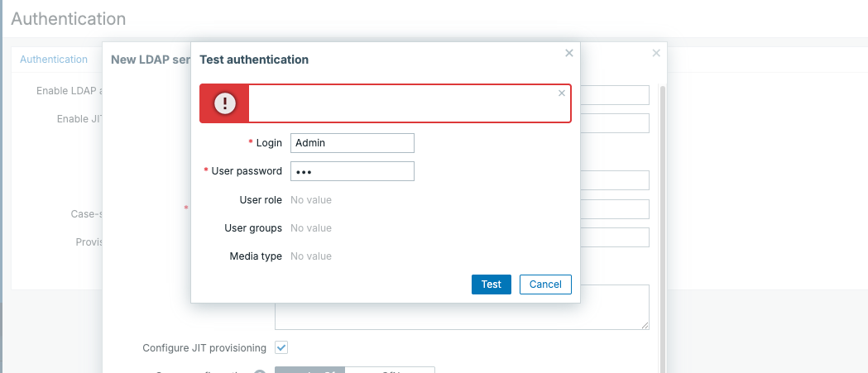Focus the User password field
Screen dimensions: 868x373
click(x=352, y=171)
